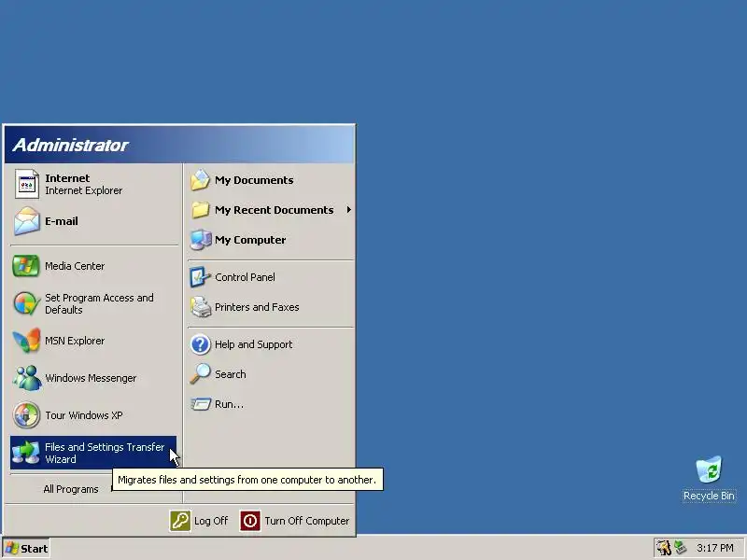This screenshot has width=747, height=560.
Task: Click the Control Panel label
Action: pos(245,277)
